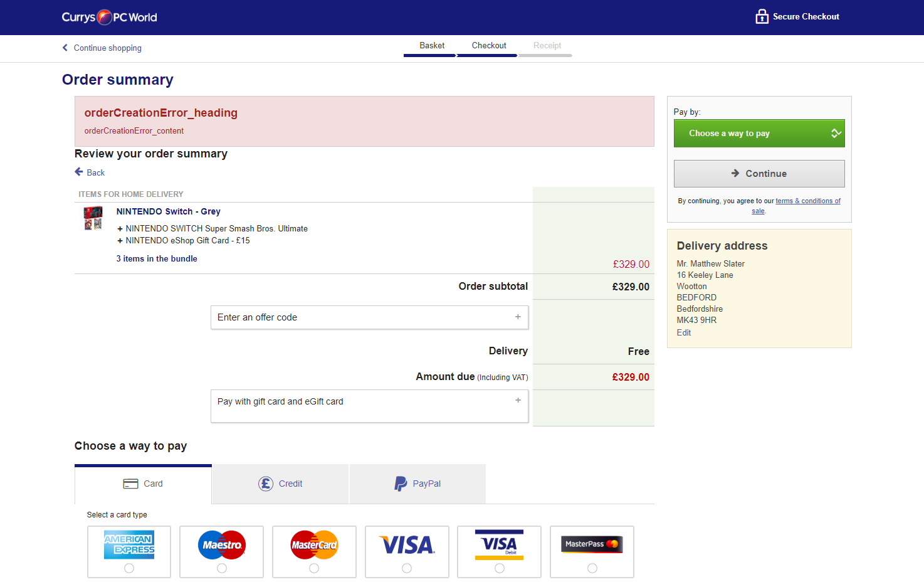Click the Back link
Screen dimensions: 924x582
tap(96, 172)
